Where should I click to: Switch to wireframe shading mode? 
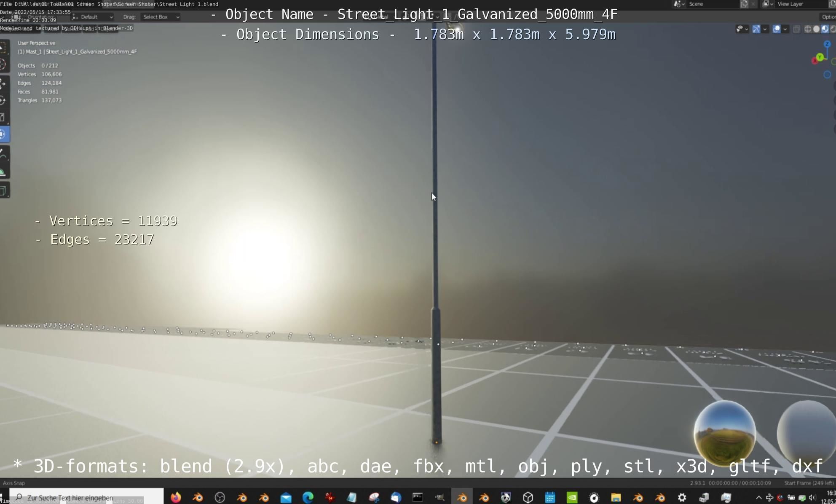click(808, 29)
